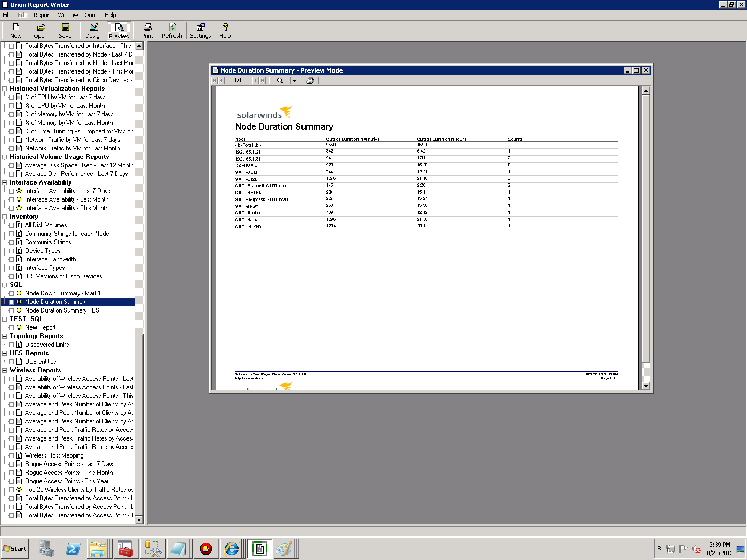Open the Help menu
747x560 pixels.
(110, 15)
